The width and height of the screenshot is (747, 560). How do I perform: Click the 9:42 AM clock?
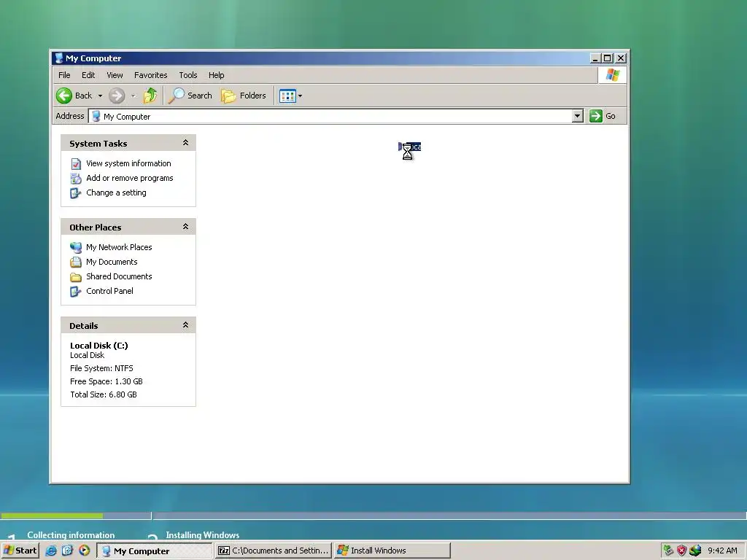[722, 551]
